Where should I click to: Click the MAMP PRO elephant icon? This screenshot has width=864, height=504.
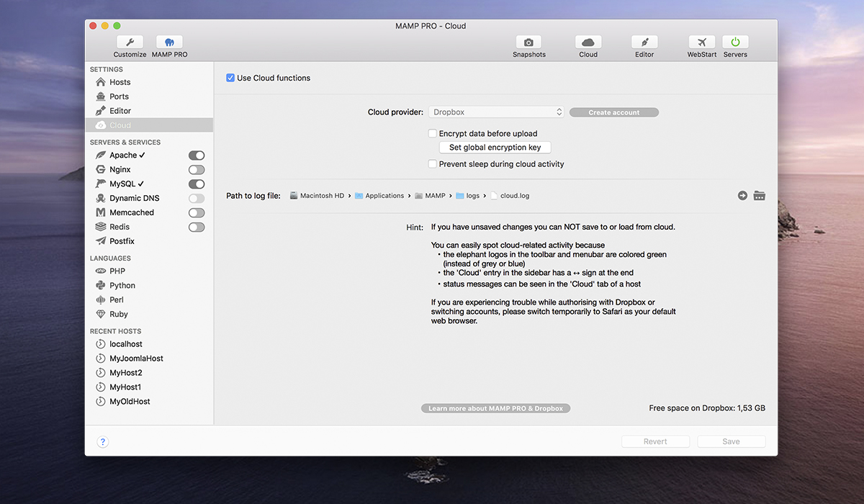[x=169, y=42]
